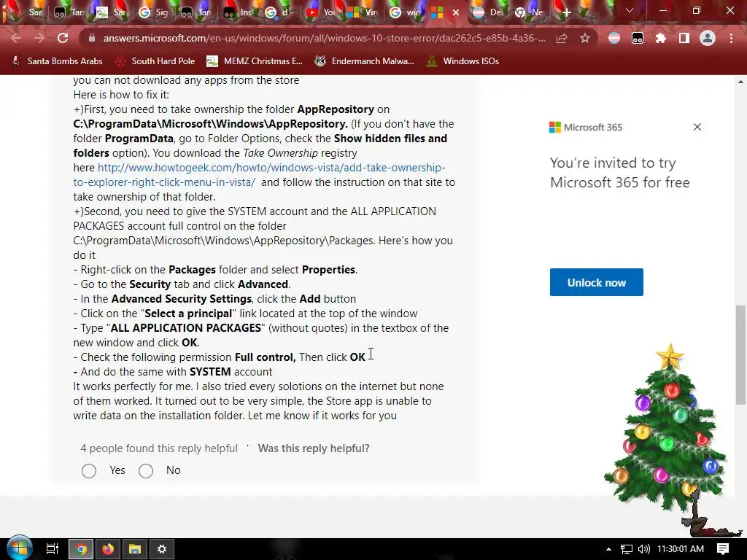Open the notification action center icon
Viewport: 747px width, 560px height.
(x=723, y=549)
